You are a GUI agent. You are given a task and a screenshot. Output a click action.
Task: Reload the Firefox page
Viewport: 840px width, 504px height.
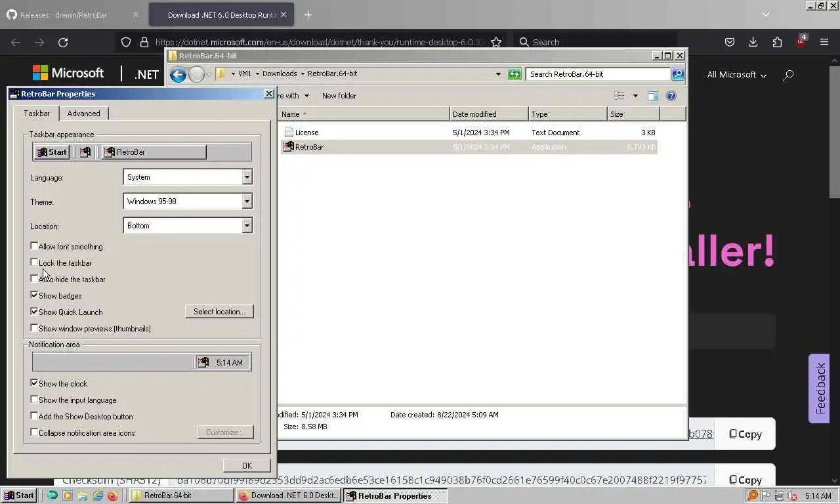coord(63,42)
